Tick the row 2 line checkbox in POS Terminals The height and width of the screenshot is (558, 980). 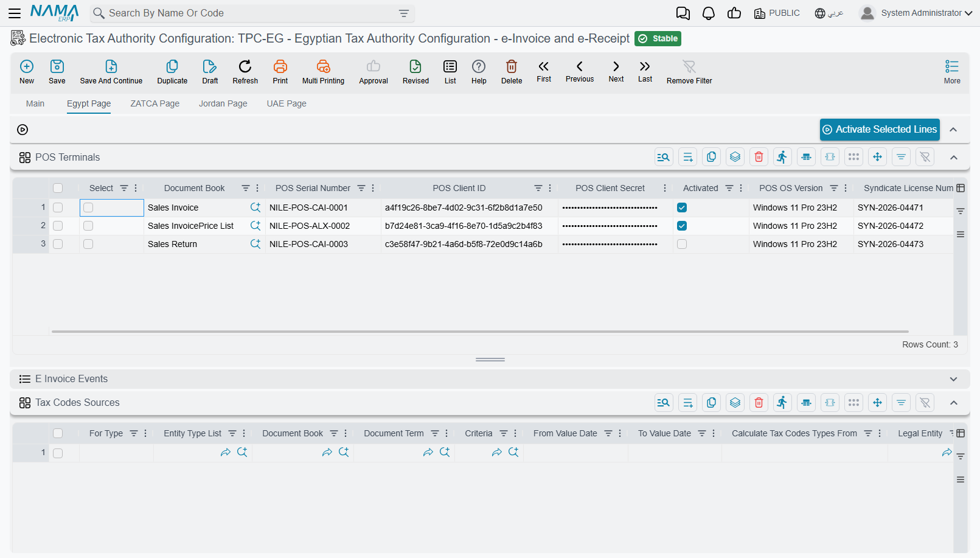click(58, 226)
